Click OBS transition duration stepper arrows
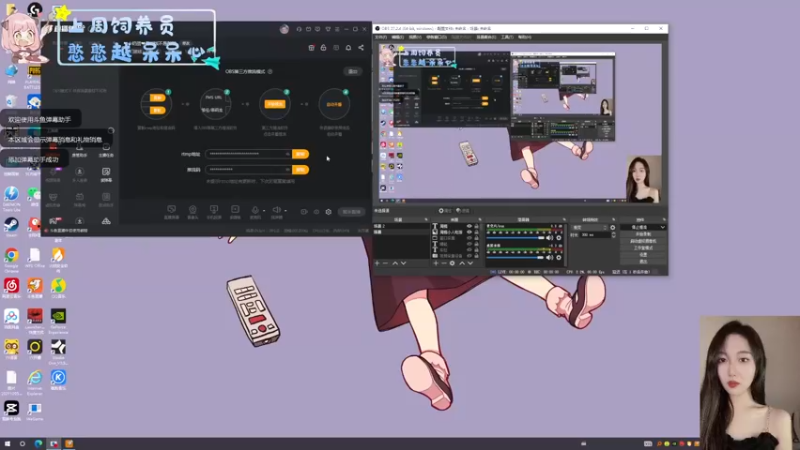Viewport: 800px width, 450px height. click(x=613, y=235)
